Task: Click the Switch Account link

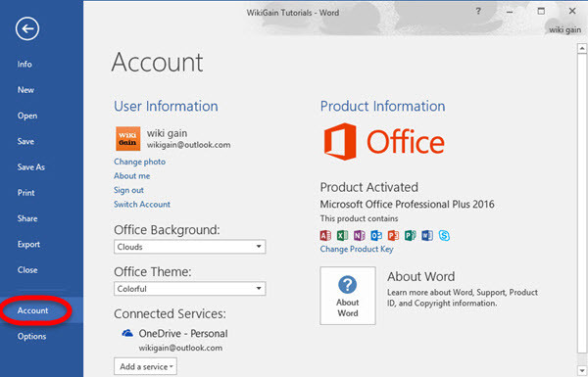Action: [x=142, y=205]
